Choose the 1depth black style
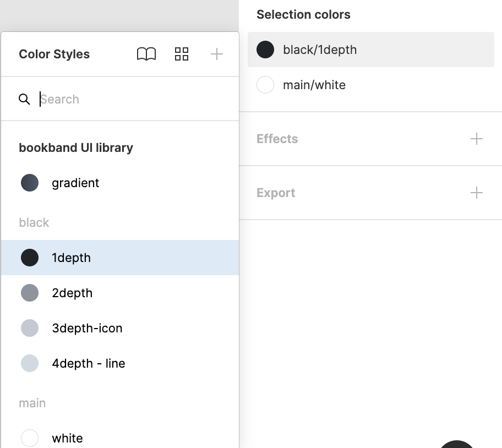 point(71,258)
